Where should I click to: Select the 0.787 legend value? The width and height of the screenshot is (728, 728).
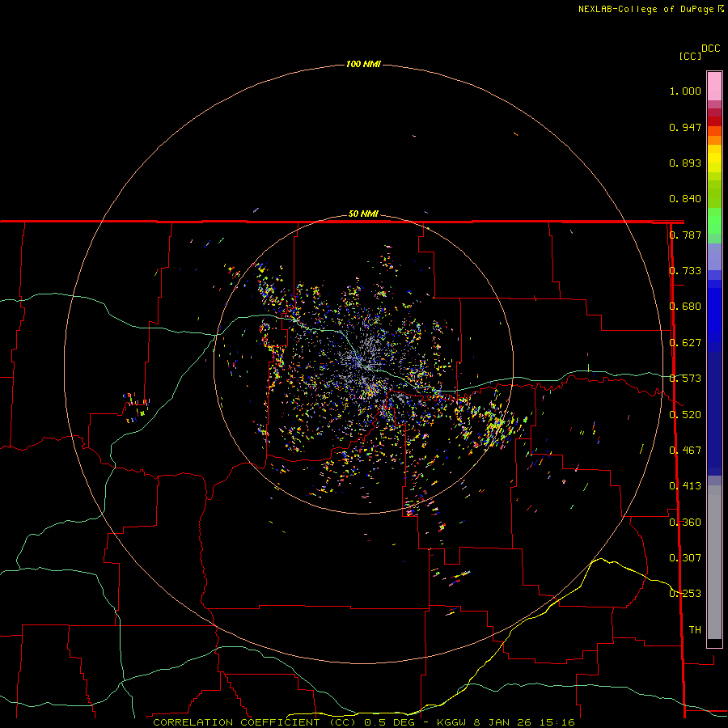click(x=685, y=235)
